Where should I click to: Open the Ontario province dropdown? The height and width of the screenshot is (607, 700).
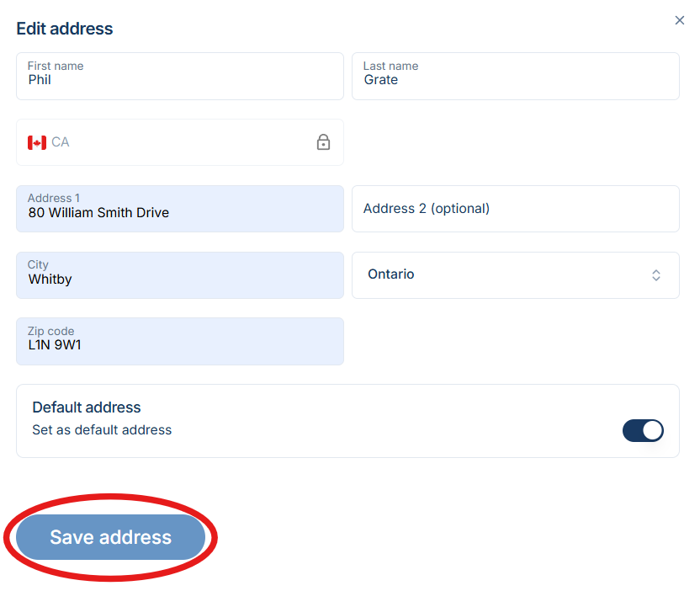tap(516, 274)
